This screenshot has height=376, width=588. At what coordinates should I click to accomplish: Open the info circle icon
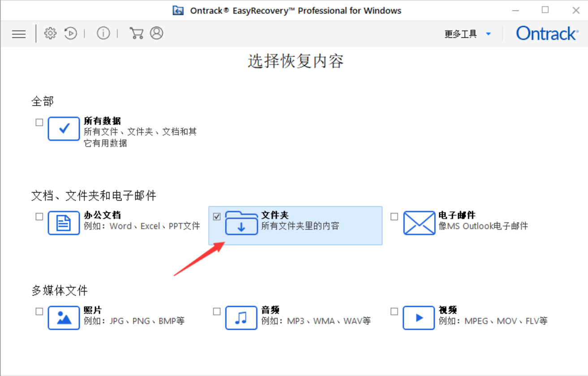tap(104, 33)
